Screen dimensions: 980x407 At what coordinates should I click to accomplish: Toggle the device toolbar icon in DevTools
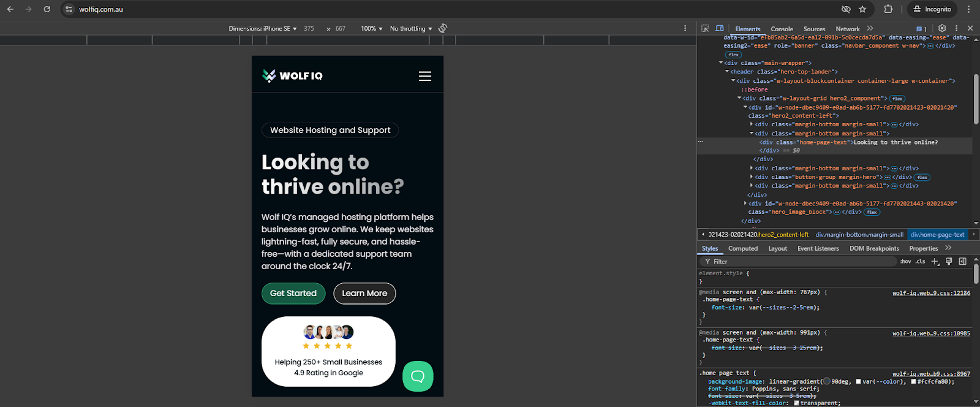tap(720, 28)
